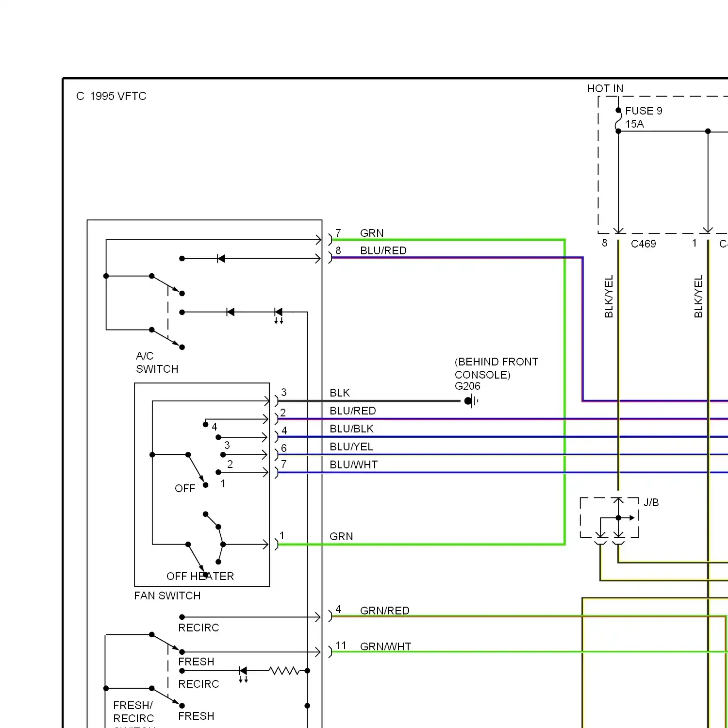Click the 'BLK/YEL' label on the C469 pin 8 wire
Image resolution: width=728 pixels, height=728 pixels.
[609, 297]
